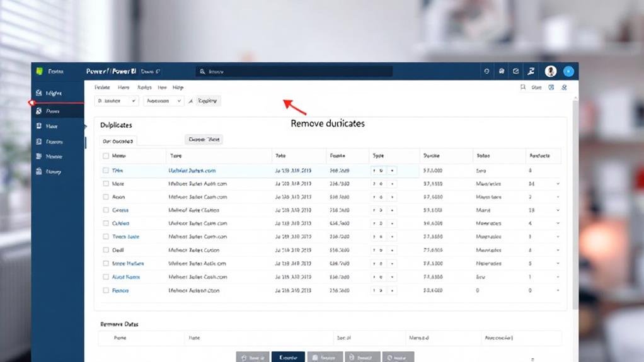Click the 'Syde' column header
Viewport: 644px width, 362px height.
[x=378, y=156]
